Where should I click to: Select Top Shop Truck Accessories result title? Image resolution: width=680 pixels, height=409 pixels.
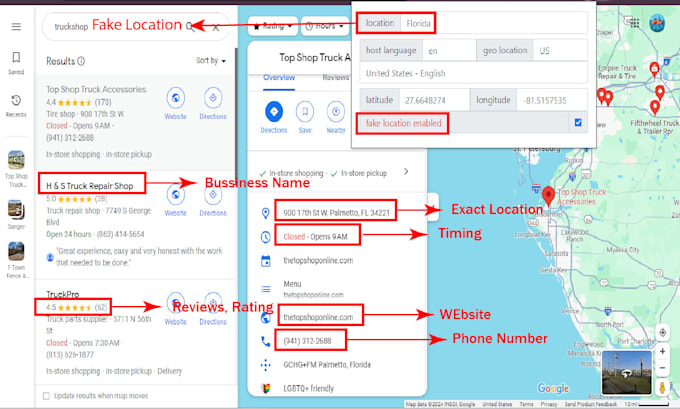tap(96, 89)
